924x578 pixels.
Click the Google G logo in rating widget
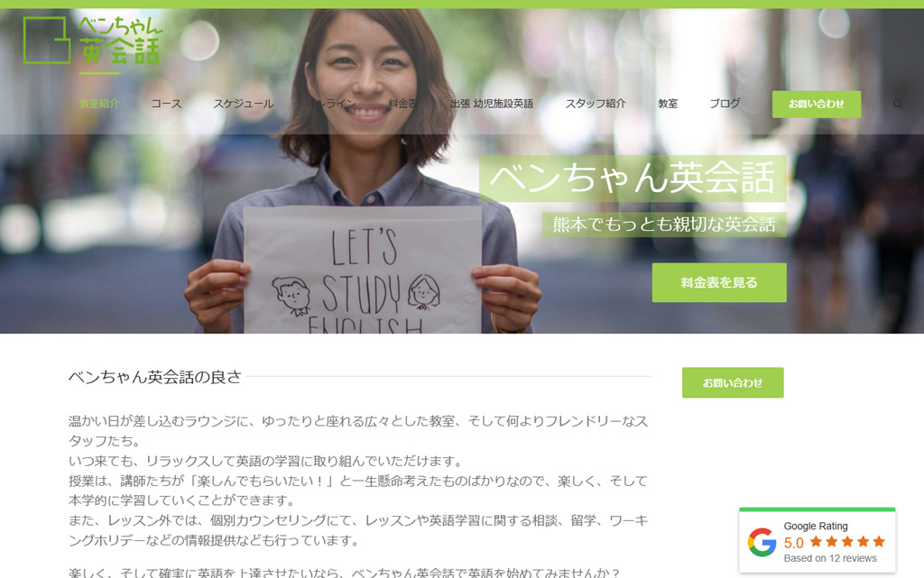tap(762, 542)
